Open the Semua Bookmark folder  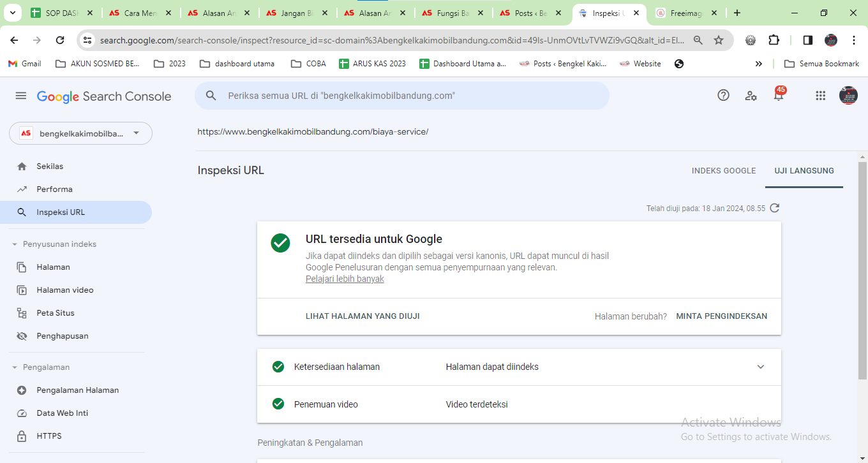click(821, 64)
